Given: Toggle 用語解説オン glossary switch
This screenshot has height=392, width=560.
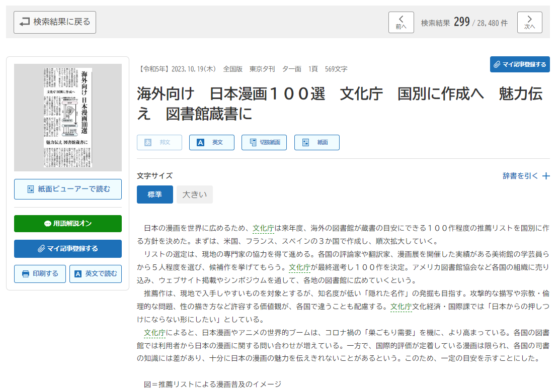Looking at the screenshot, I should coord(68,224).
